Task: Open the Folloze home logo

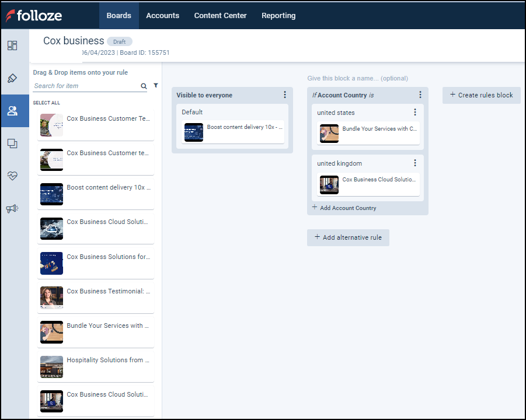Action: [35, 16]
